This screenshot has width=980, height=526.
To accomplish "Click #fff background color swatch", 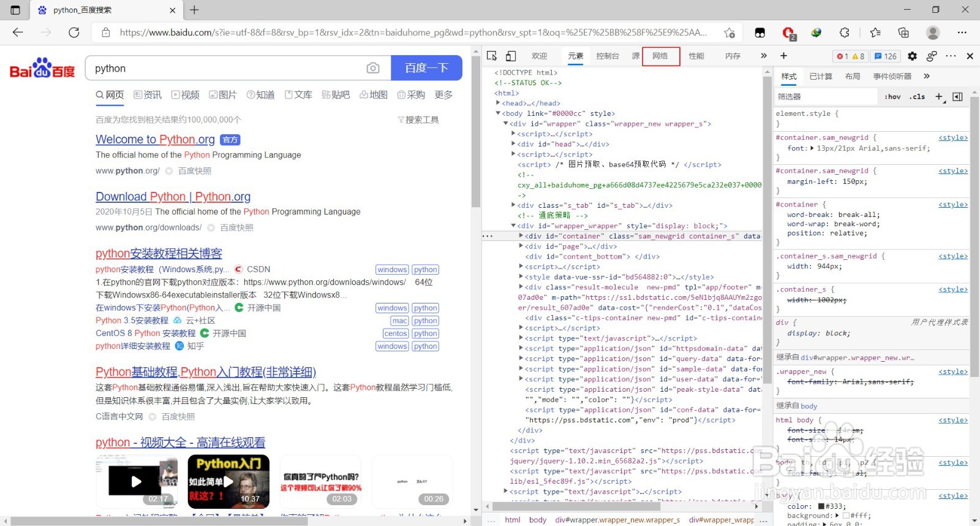I will tap(846, 516).
